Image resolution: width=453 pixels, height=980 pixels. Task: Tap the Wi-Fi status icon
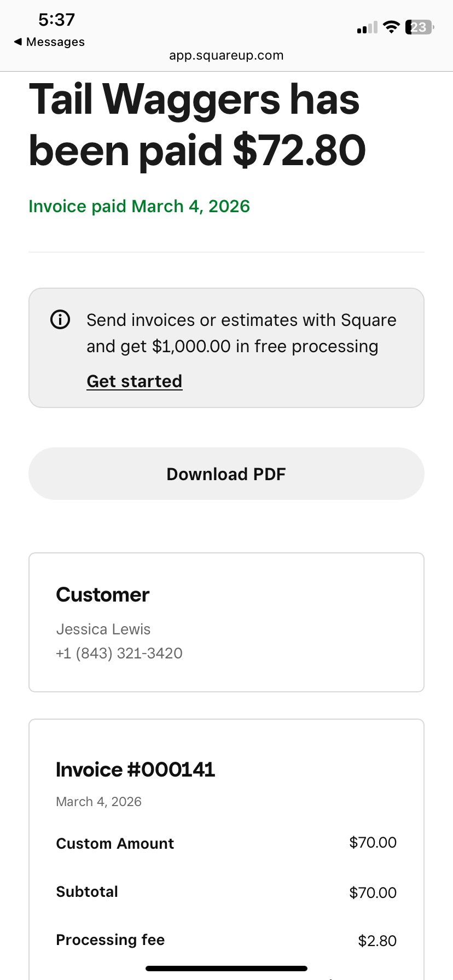(391, 27)
